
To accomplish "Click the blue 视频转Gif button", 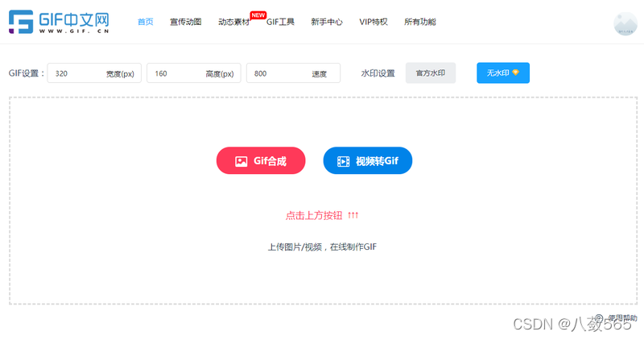I will click(x=368, y=161).
